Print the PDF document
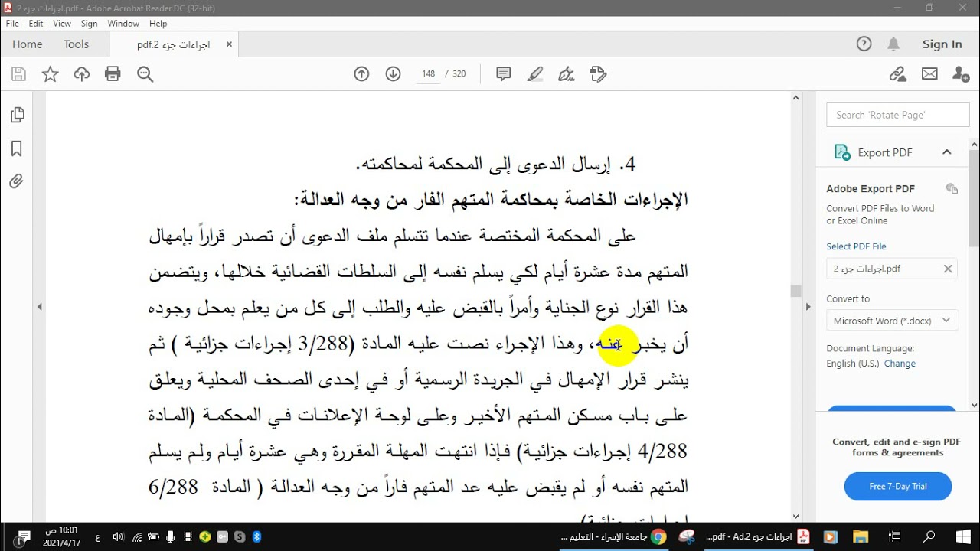The image size is (980, 551). coord(113,73)
